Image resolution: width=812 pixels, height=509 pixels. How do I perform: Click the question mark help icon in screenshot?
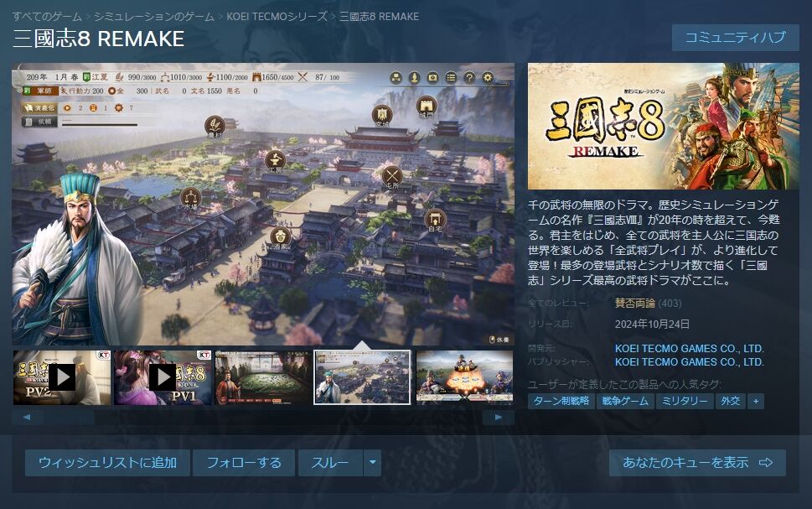(469, 78)
